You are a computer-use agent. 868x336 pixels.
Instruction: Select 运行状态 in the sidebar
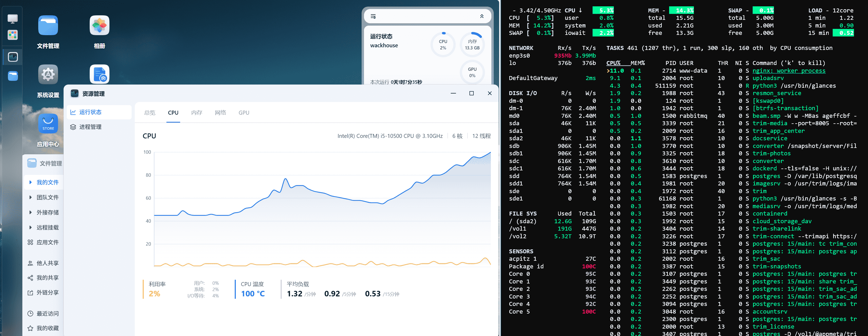coord(90,112)
